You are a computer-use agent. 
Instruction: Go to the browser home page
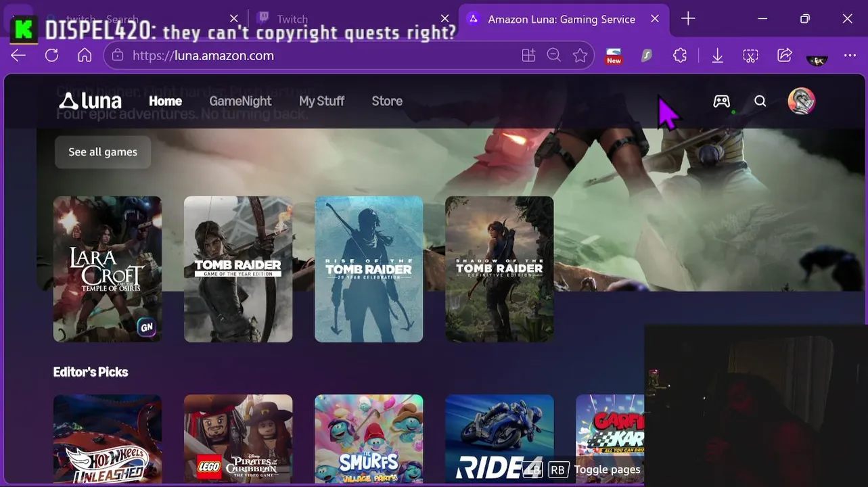tap(85, 55)
